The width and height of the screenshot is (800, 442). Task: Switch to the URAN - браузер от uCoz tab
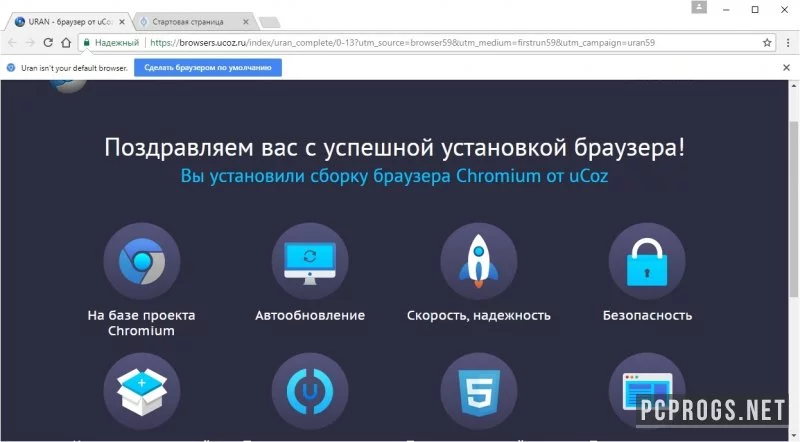[x=69, y=22]
